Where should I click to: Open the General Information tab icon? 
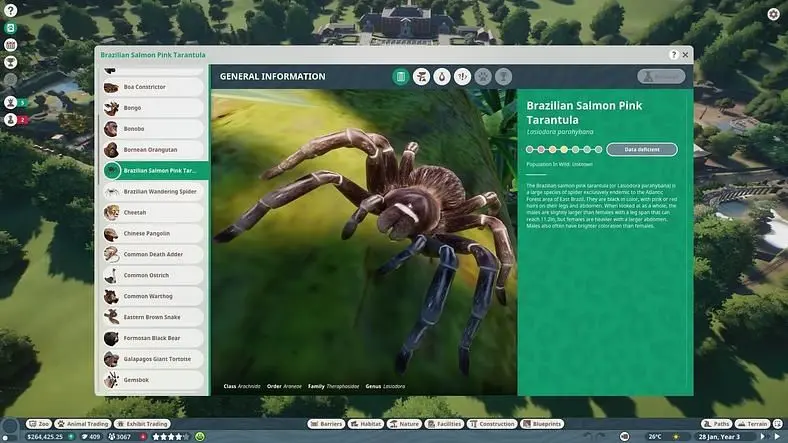(401, 77)
